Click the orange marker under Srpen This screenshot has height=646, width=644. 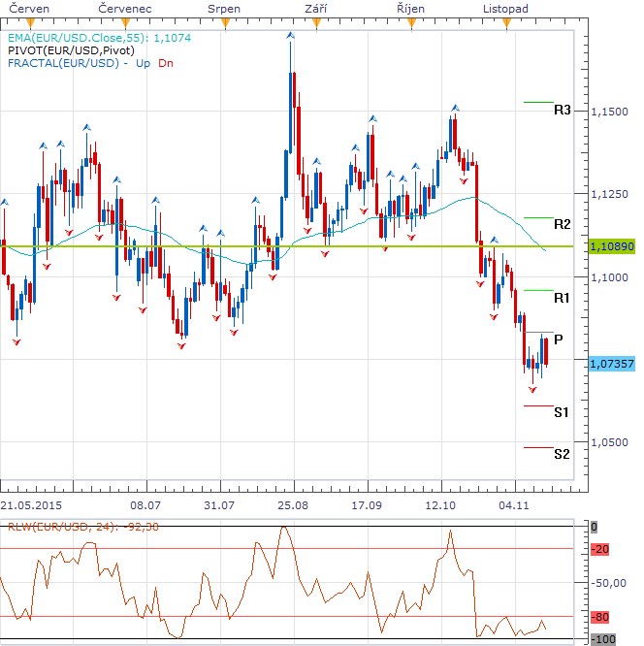point(225,23)
